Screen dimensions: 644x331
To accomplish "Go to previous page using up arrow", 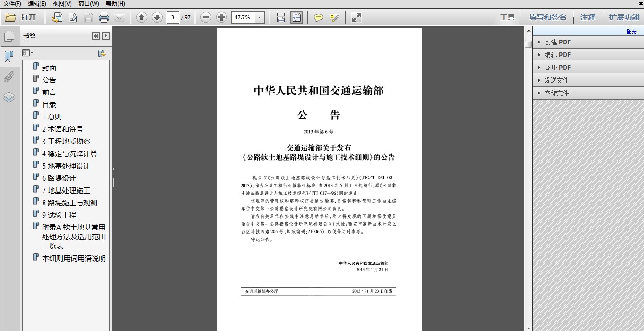I will point(141,17).
